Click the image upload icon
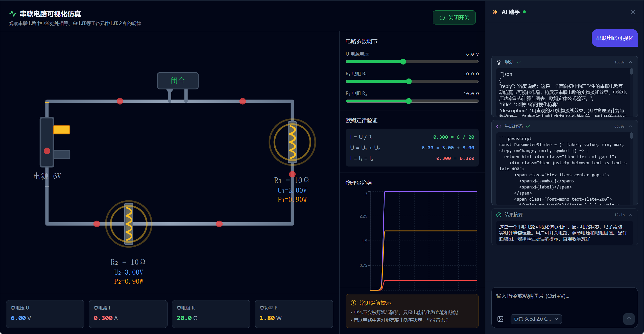The image size is (644, 334). pyautogui.click(x=500, y=319)
